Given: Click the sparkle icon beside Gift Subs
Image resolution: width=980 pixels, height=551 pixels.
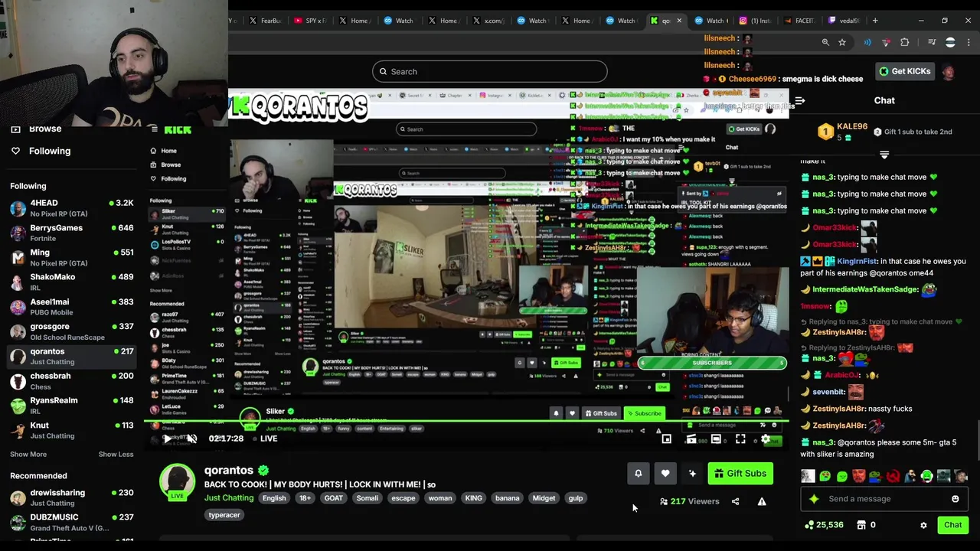Looking at the screenshot, I should point(692,474).
